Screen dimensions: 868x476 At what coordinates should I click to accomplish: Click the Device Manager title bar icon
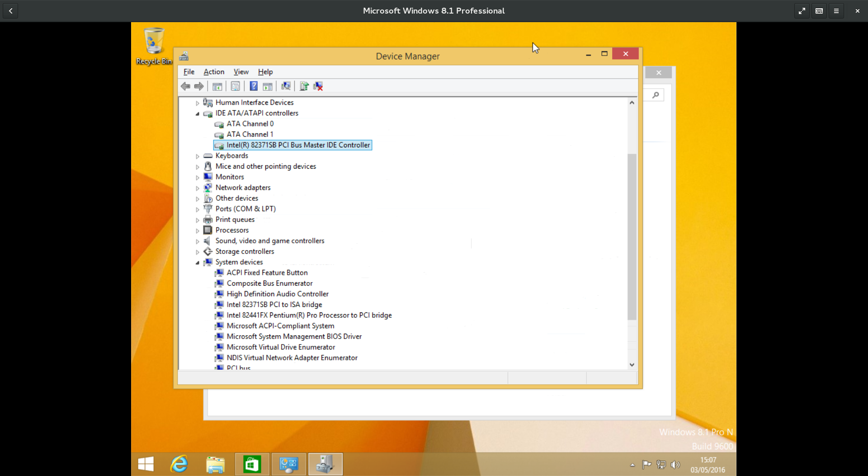tap(184, 56)
